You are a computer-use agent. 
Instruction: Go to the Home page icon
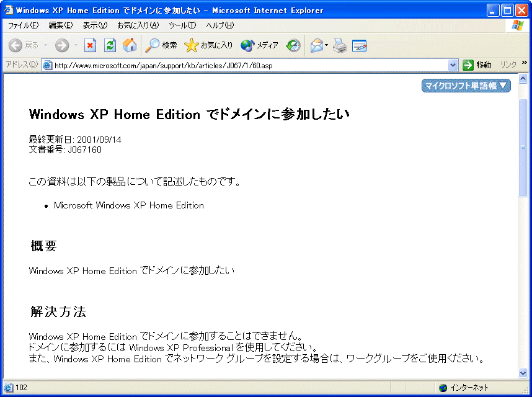click(130, 45)
